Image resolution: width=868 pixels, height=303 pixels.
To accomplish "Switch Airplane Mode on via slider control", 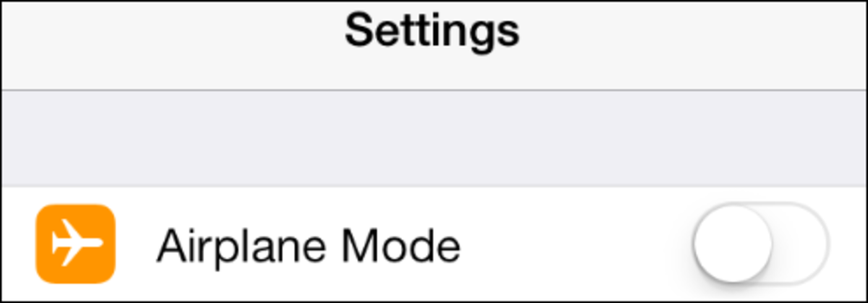I will pyautogui.click(x=760, y=243).
